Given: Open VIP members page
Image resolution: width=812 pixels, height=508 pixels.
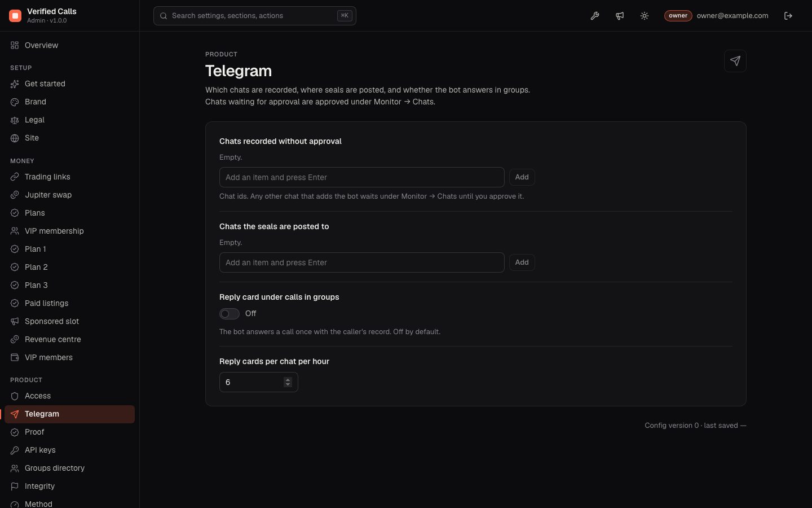Looking at the screenshot, I should 69,357.
